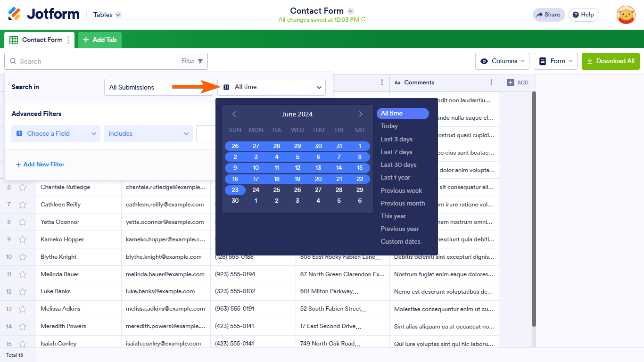Star the Cathleen Reilly row
This screenshot has height=362, width=644.
tap(23, 205)
